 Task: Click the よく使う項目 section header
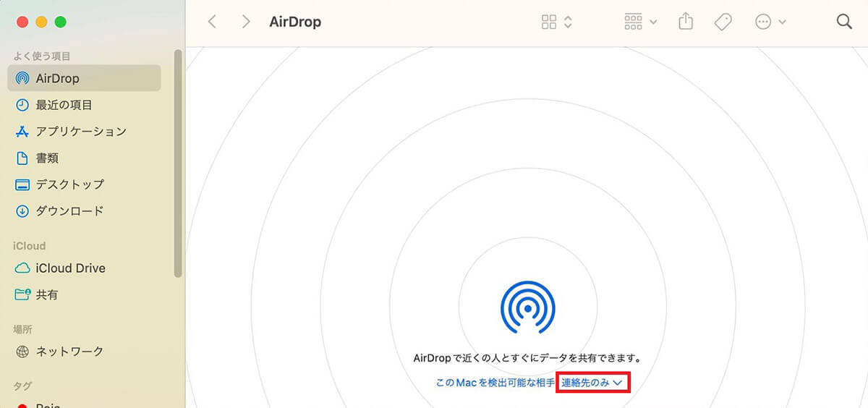click(x=41, y=56)
